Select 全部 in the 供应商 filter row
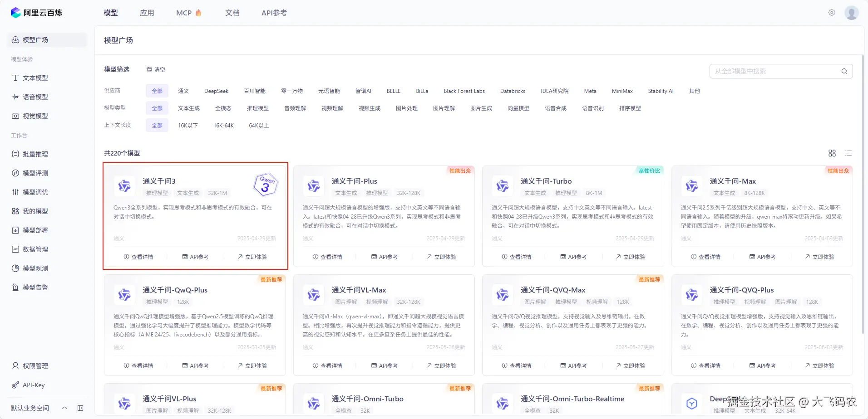Image resolution: width=868 pixels, height=419 pixels. 157,91
